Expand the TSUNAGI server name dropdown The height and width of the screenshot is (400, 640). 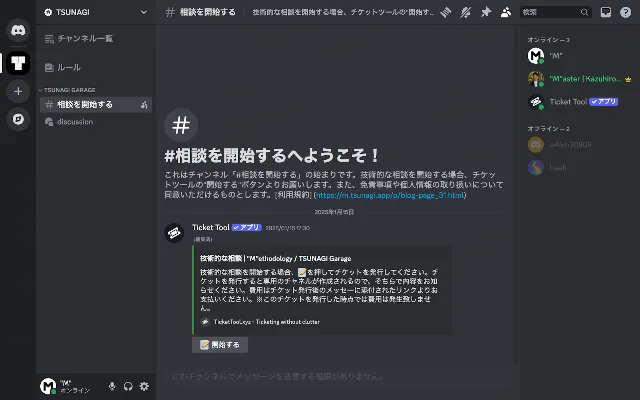(x=144, y=12)
